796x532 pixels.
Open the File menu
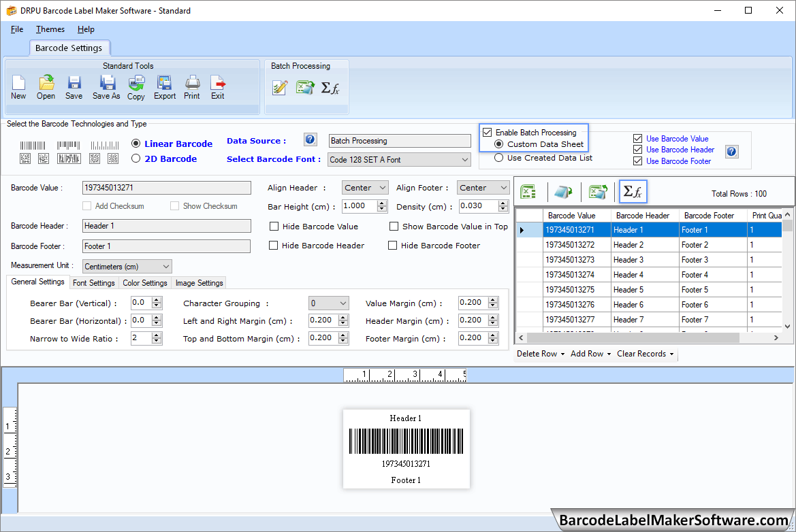tap(17, 29)
